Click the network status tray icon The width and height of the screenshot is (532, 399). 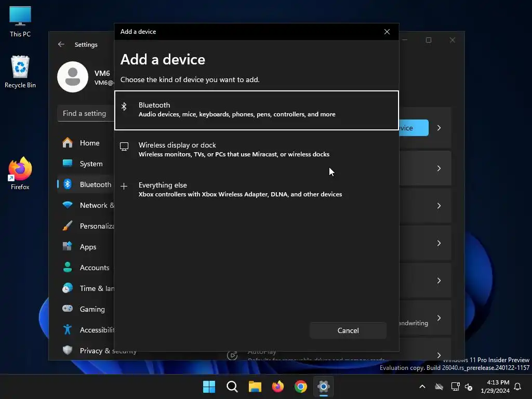(455, 387)
